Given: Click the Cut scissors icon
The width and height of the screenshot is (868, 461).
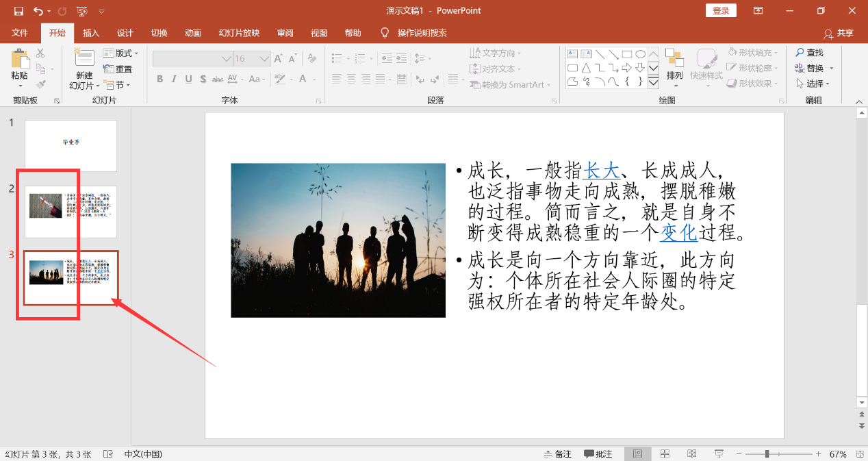Looking at the screenshot, I should click(x=40, y=53).
